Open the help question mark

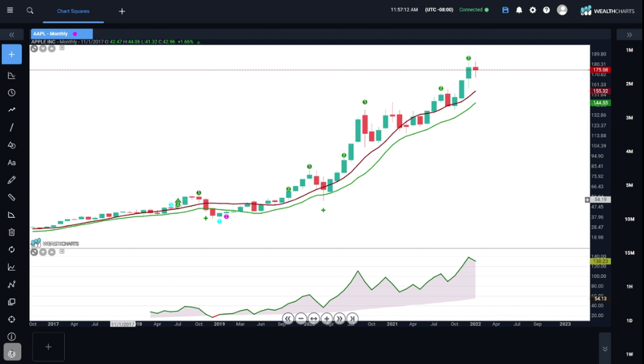[546, 11]
